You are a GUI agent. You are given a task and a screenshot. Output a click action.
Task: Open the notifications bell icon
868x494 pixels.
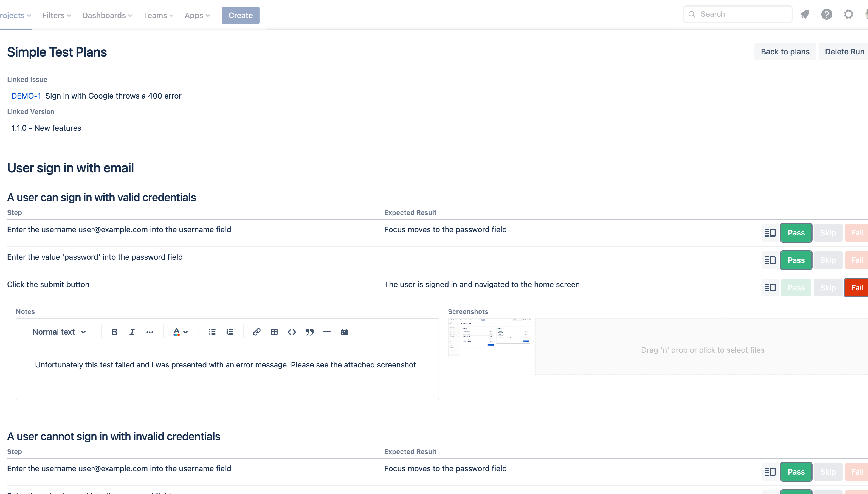click(805, 14)
